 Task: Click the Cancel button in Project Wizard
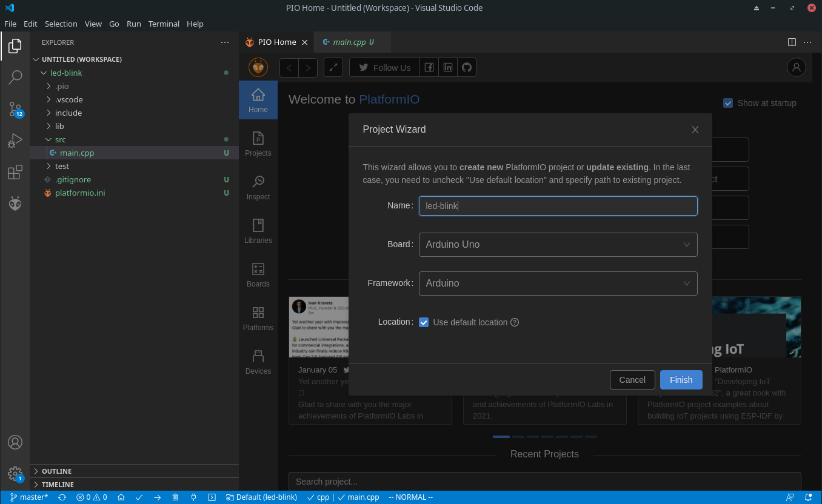click(x=632, y=380)
